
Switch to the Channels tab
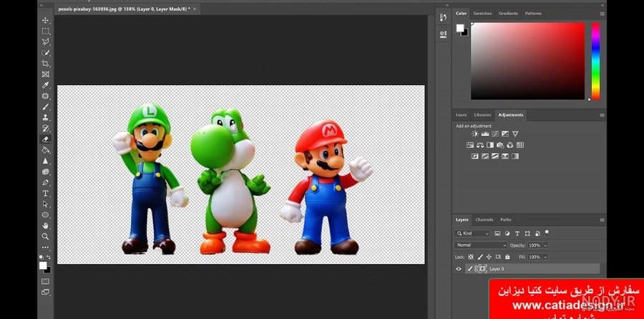click(484, 220)
